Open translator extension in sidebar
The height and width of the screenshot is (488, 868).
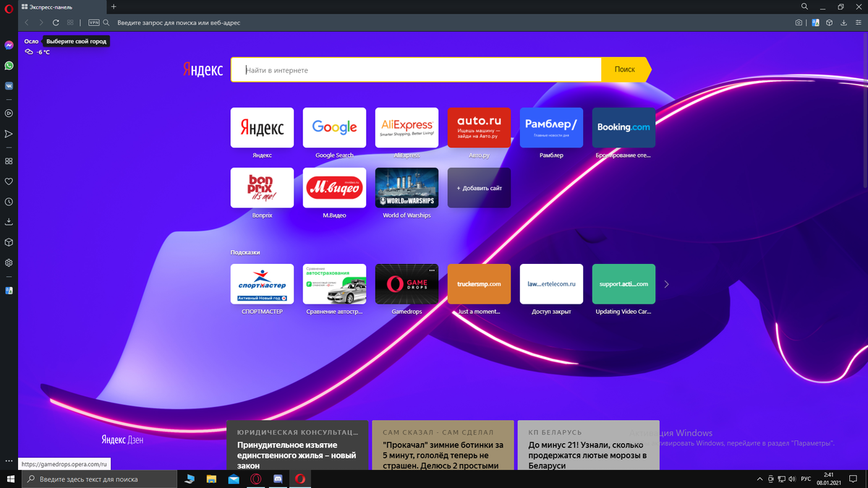coord(9,291)
